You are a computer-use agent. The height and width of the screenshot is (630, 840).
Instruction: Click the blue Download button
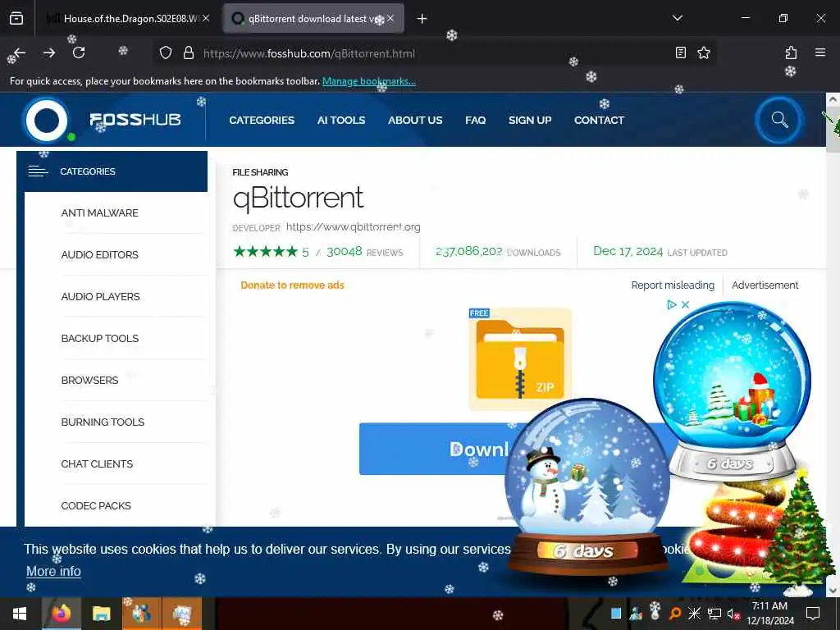click(x=434, y=449)
